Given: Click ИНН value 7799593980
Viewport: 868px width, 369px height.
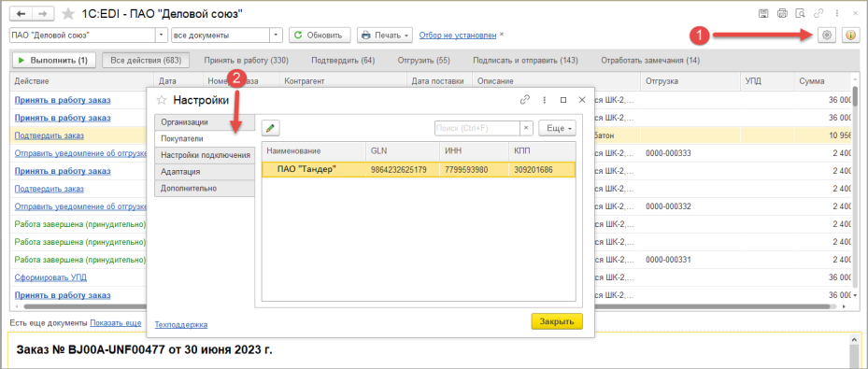Looking at the screenshot, I should pos(466,169).
